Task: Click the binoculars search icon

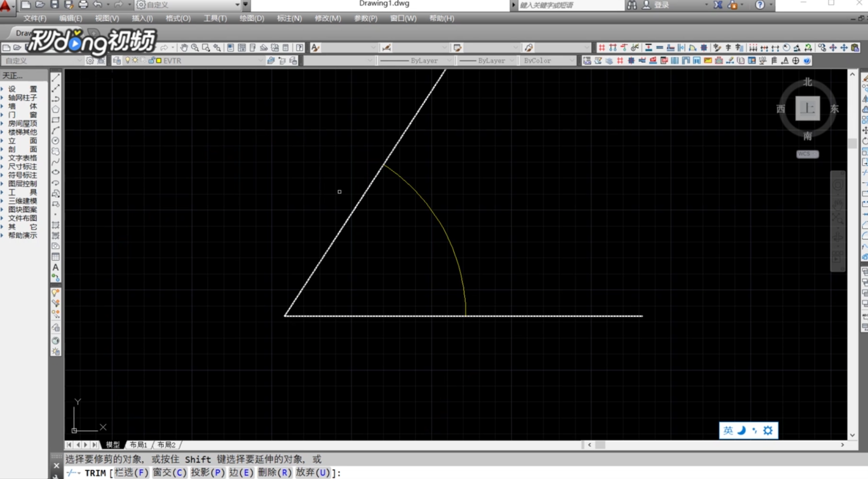Action: point(632,5)
